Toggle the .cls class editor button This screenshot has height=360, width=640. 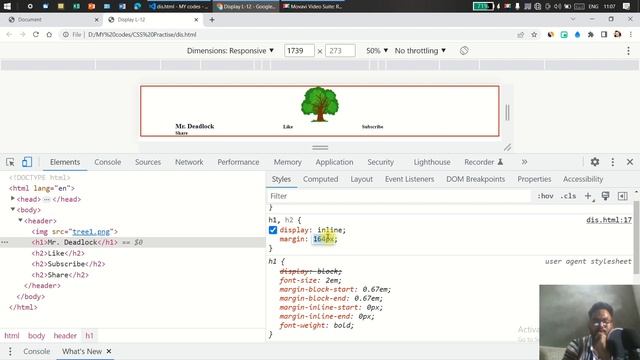click(568, 196)
